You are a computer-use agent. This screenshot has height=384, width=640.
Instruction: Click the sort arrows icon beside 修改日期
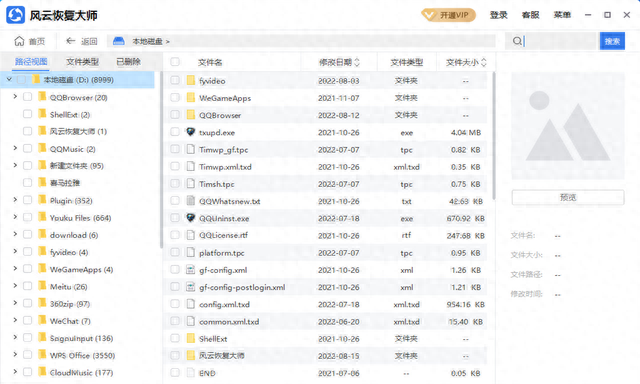point(357,62)
